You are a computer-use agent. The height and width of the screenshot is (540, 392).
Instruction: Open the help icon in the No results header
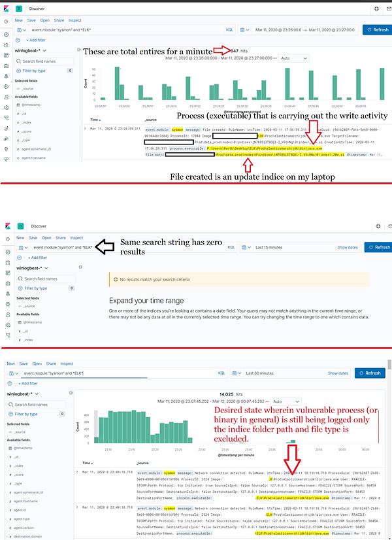(378, 226)
